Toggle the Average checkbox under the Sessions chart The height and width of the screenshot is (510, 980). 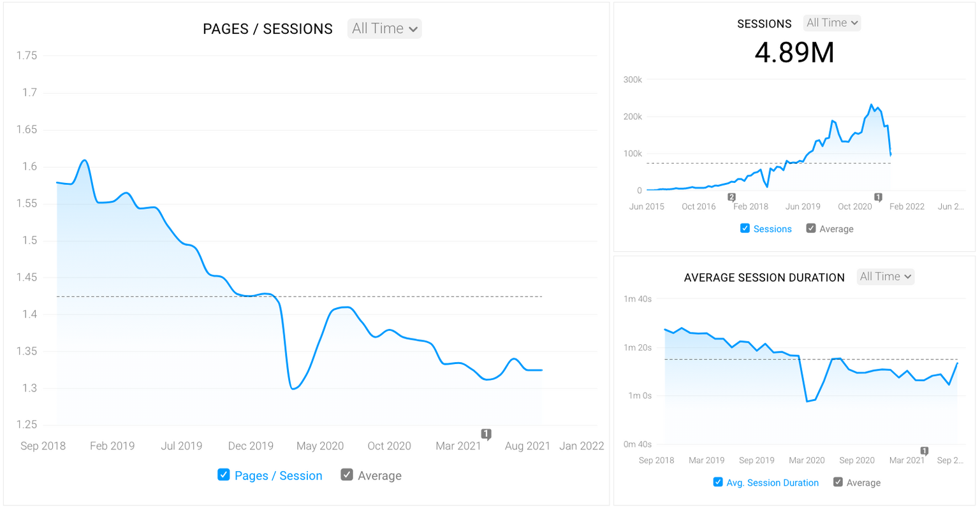[x=811, y=228]
